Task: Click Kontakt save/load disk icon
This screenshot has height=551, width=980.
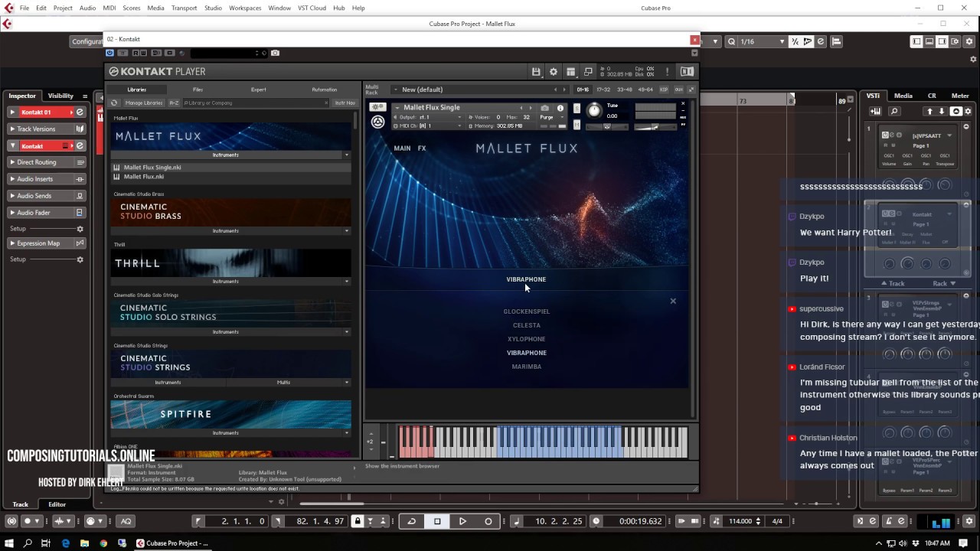Action: [x=536, y=71]
